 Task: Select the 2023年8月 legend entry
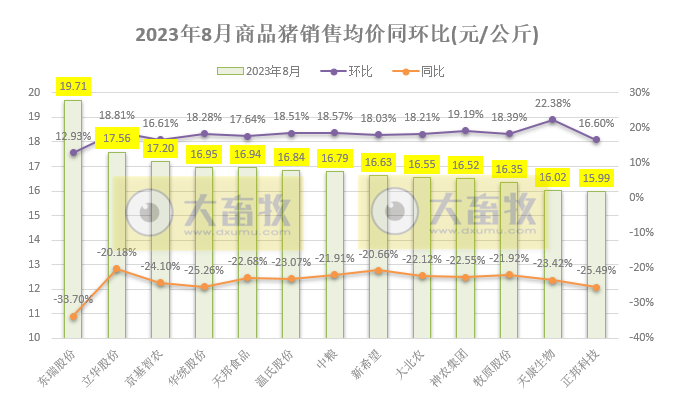(259, 71)
